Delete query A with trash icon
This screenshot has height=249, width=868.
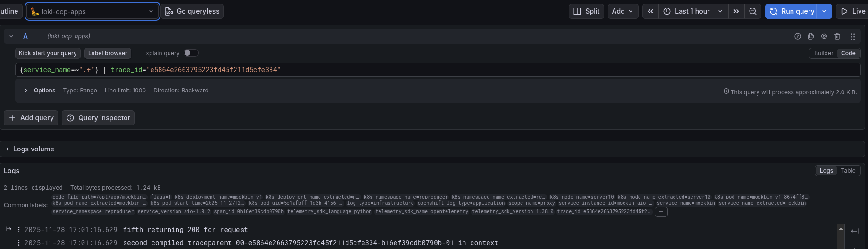pyautogui.click(x=837, y=36)
